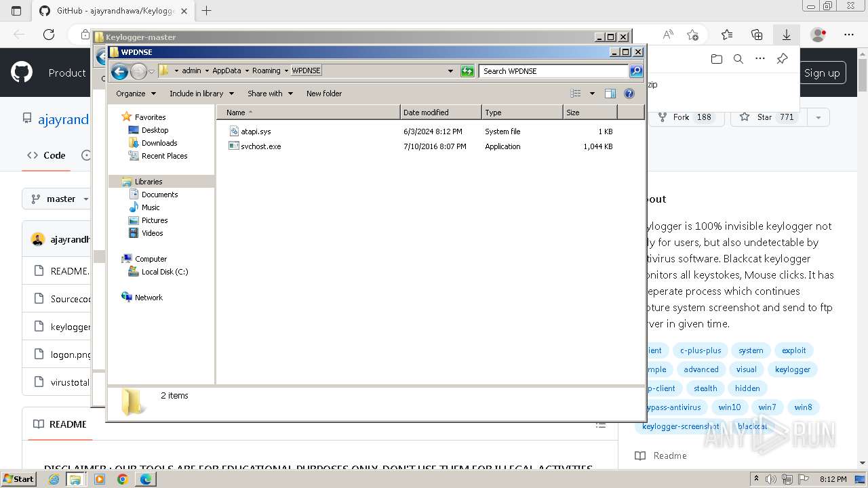Click the Explorer back navigation arrow
This screenshot has height=488, width=868.
pos(119,71)
